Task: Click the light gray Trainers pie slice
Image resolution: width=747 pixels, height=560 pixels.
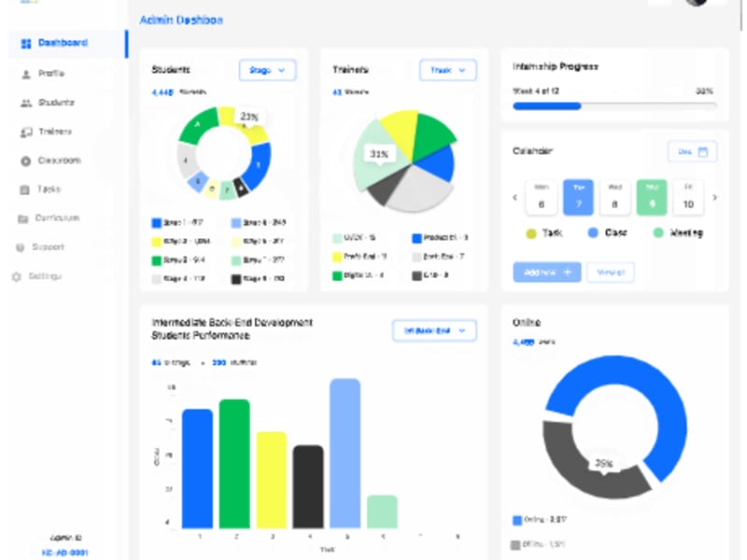Action: (419, 190)
